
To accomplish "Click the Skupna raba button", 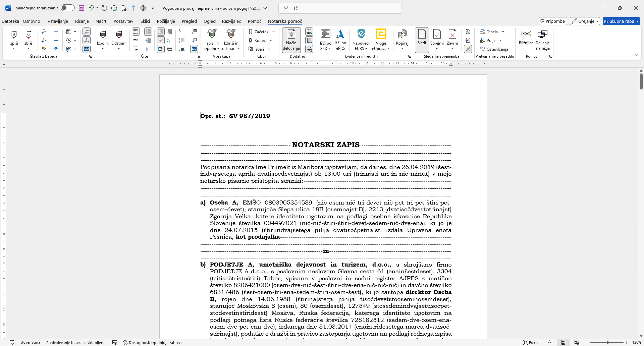I will (x=621, y=21).
